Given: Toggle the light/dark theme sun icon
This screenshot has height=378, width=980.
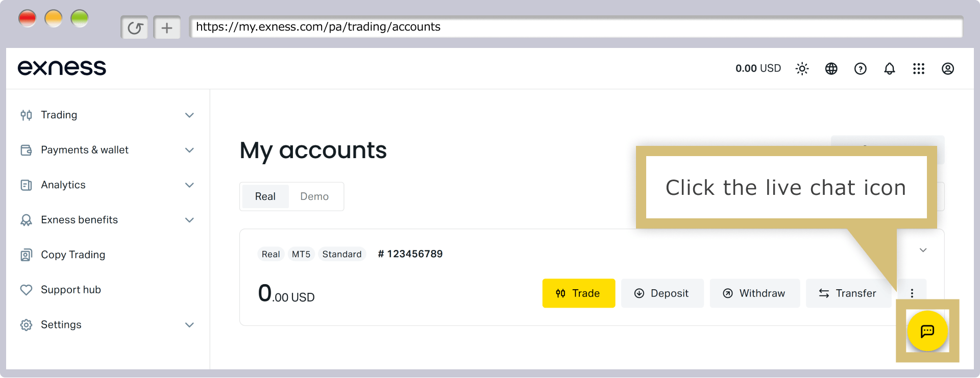Looking at the screenshot, I should tap(802, 68).
